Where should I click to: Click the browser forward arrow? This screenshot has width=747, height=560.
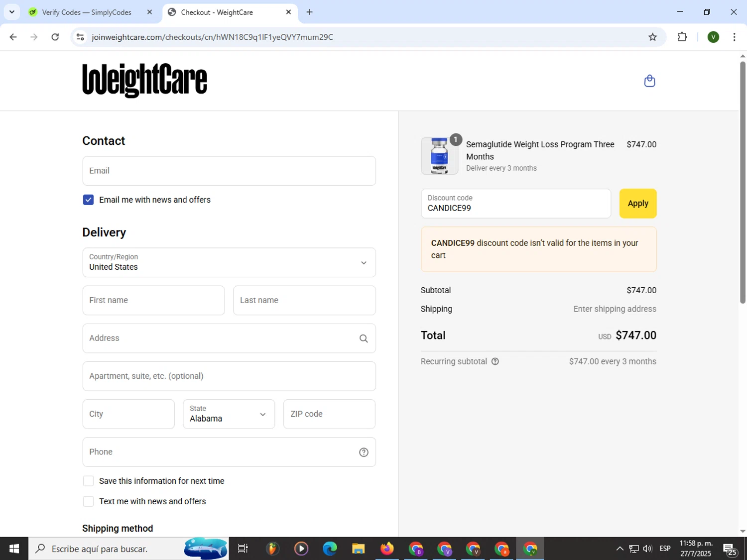[34, 37]
